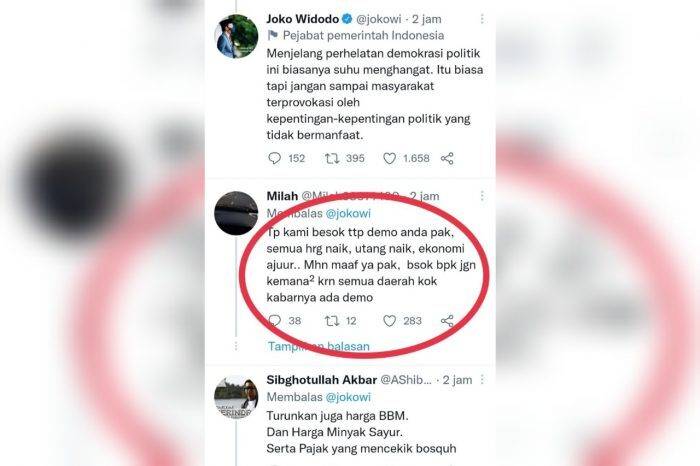Open Sibghotullah Akbar's profile avatar
700x466 pixels.
236,397
